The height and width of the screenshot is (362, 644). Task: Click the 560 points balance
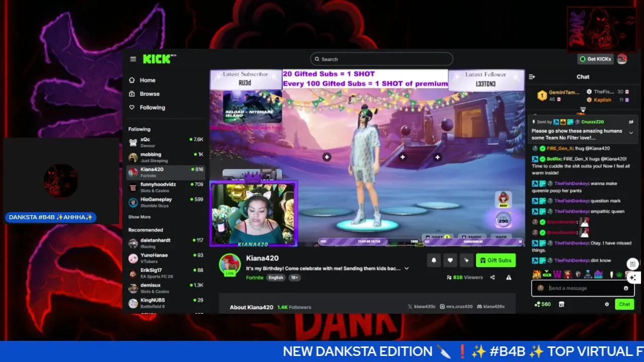542,304
